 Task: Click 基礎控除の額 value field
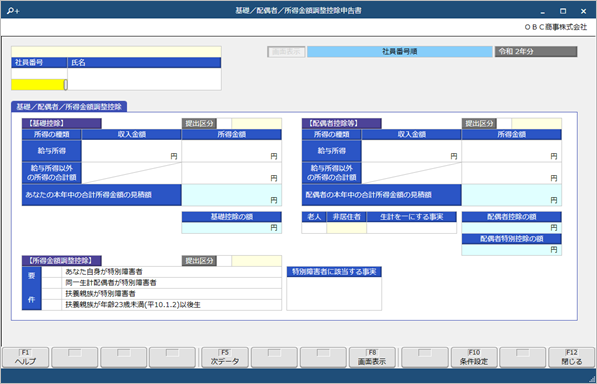(231, 228)
